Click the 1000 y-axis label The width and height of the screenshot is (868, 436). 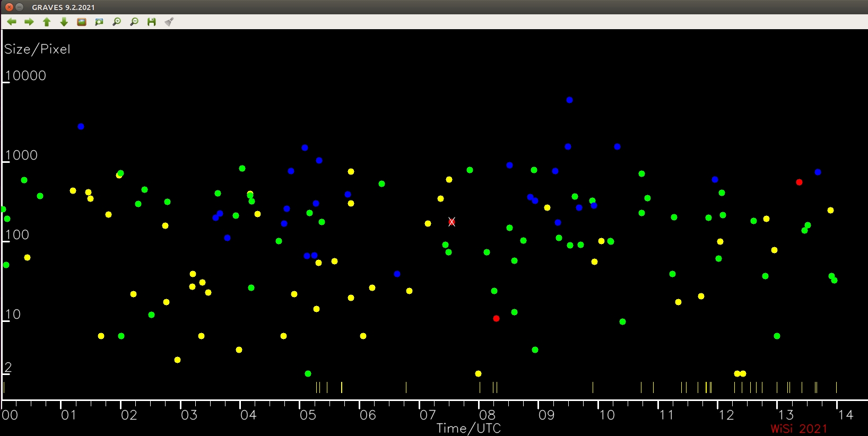(21, 155)
